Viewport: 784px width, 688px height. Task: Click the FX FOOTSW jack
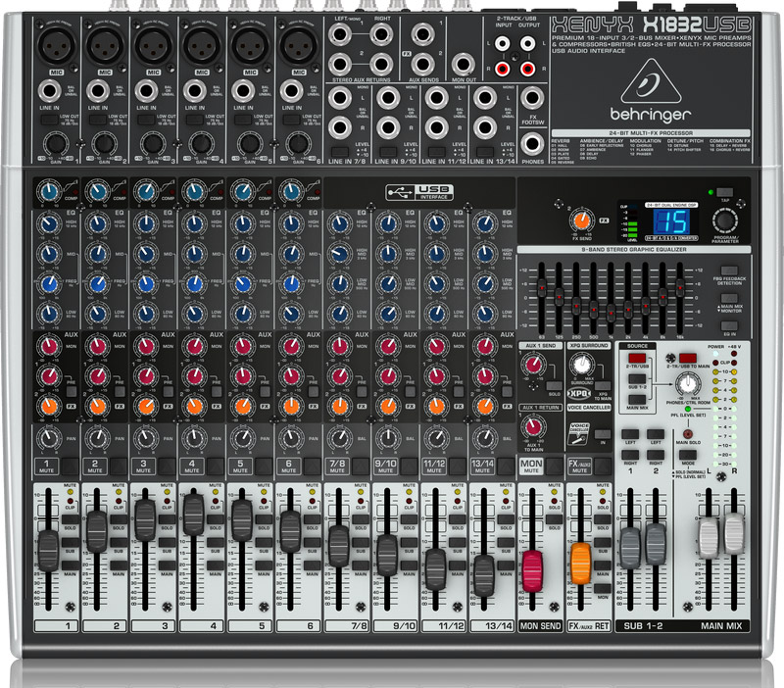point(532,99)
